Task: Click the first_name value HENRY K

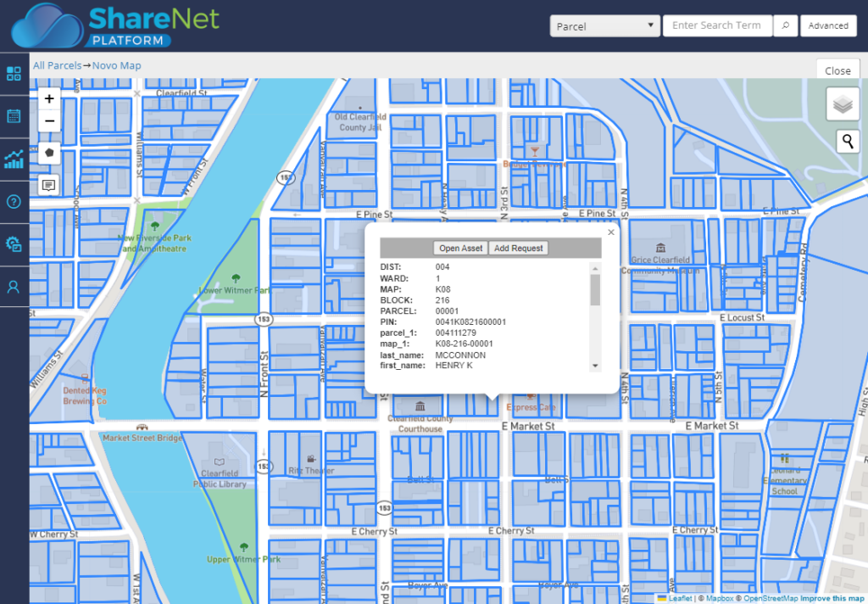Action: 454,366
